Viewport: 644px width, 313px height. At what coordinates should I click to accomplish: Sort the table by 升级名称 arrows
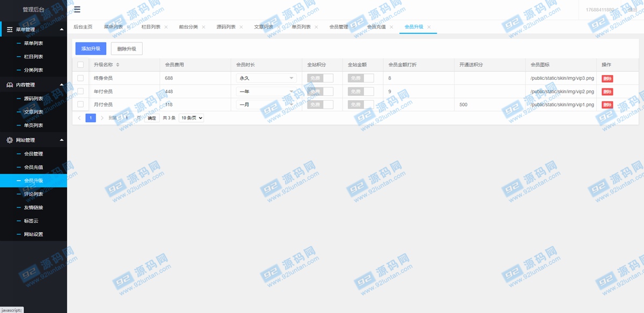pos(118,65)
